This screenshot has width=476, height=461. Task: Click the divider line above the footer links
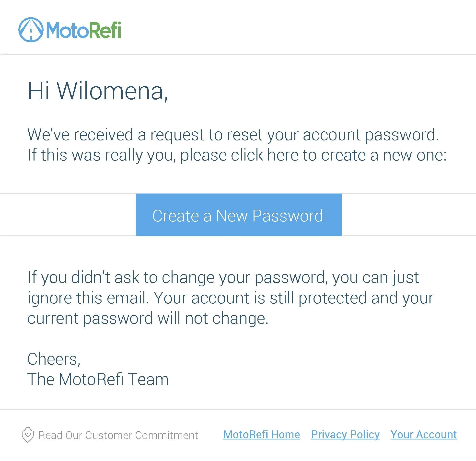click(238, 409)
